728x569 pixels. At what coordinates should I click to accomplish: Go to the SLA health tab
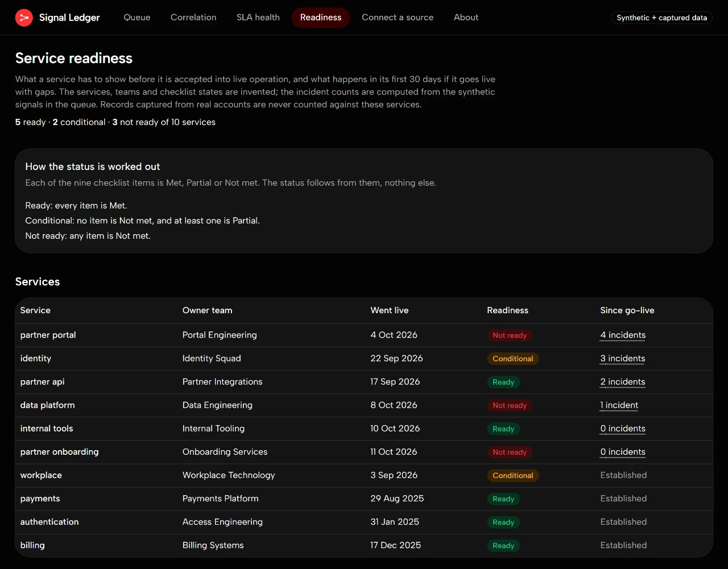(258, 18)
